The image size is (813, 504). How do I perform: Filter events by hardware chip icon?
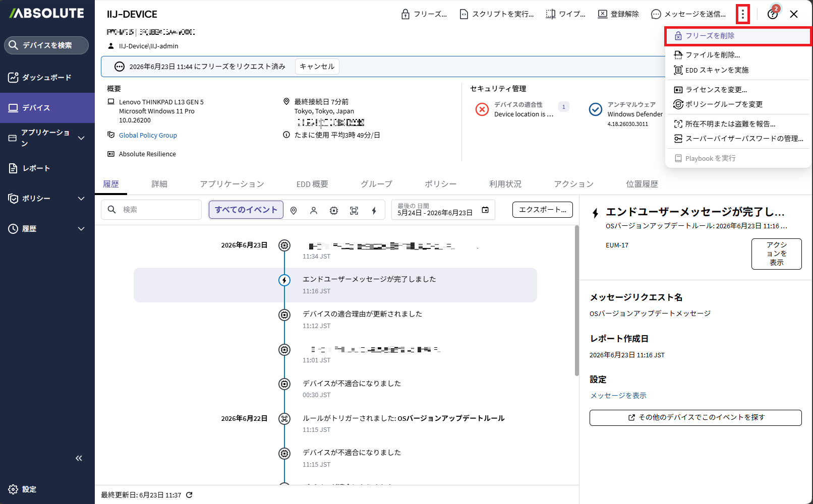coord(334,211)
